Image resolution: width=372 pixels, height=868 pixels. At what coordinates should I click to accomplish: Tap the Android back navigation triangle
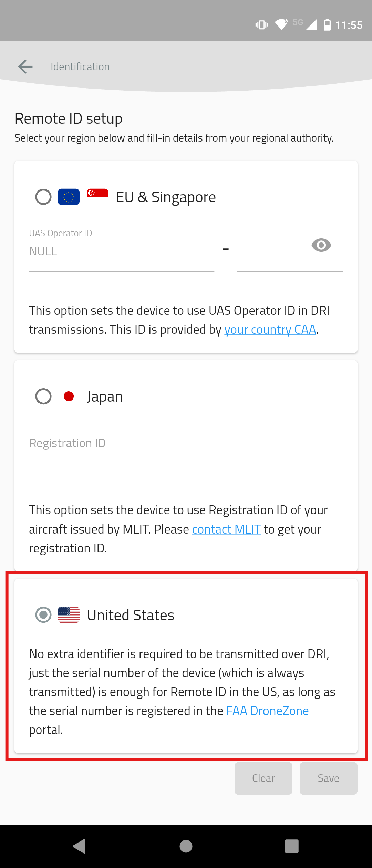click(x=80, y=846)
